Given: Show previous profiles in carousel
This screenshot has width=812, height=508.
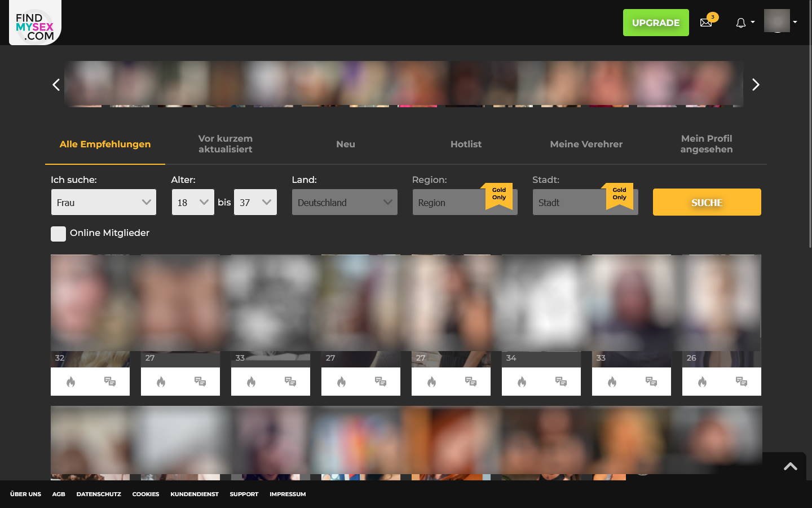Looking at the screenshot, I should click(x=56, y=85).
